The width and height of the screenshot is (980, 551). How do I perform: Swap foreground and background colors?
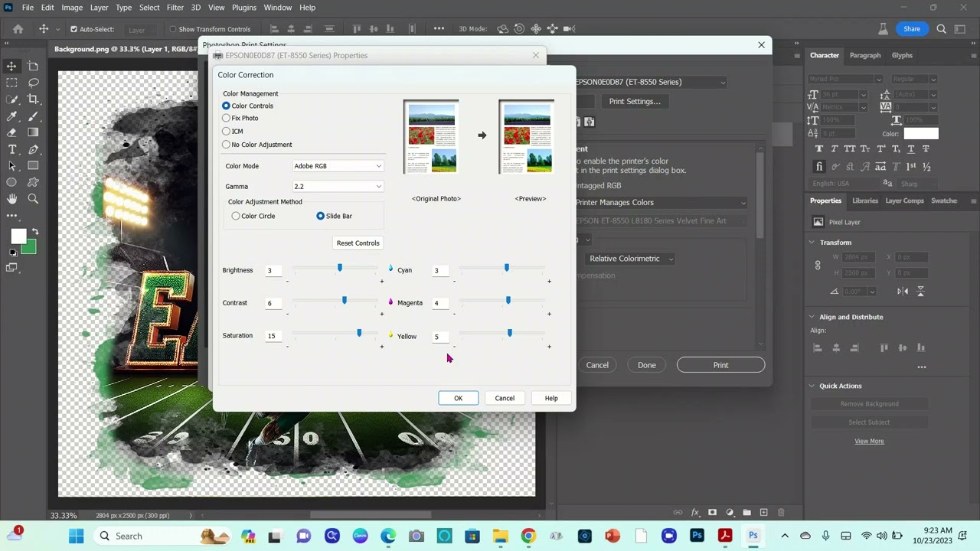pyautogui.click(x=34, y=232)
